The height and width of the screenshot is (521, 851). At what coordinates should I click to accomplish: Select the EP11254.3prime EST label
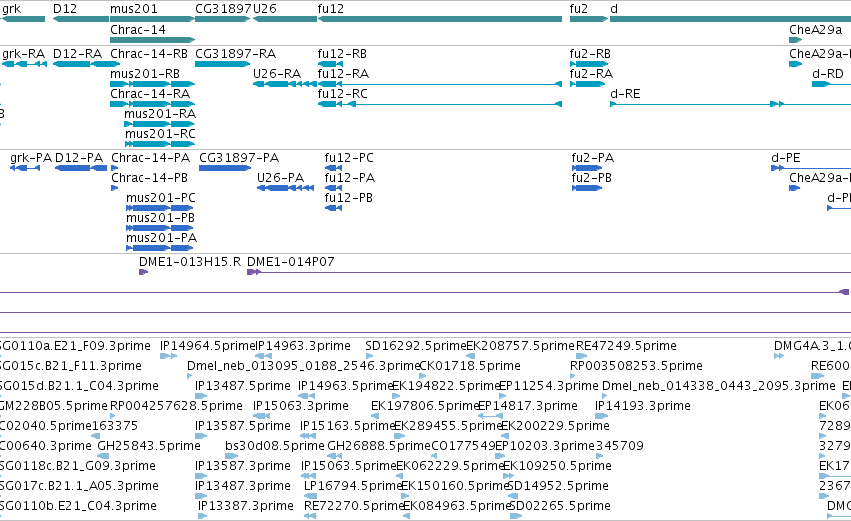549,386
